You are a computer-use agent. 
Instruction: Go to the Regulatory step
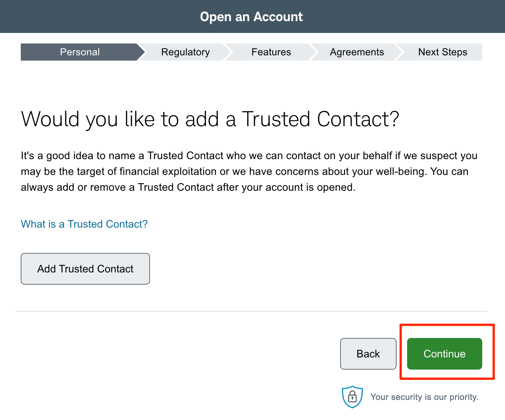(x=185, y=52)
